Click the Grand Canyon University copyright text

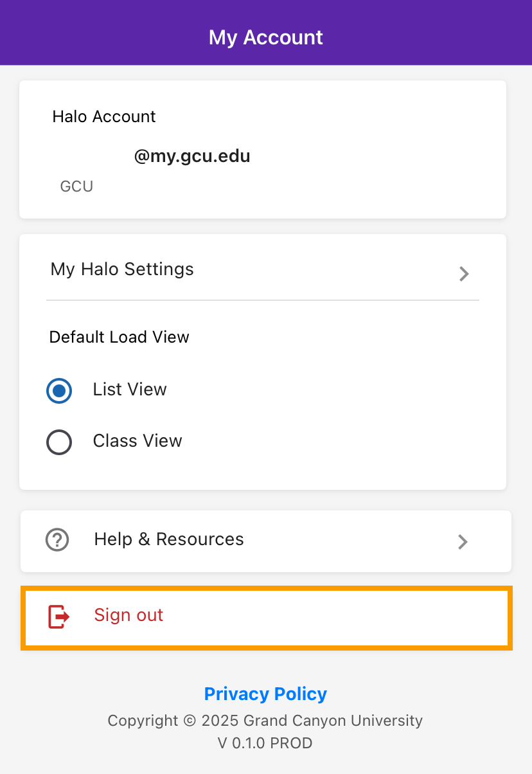click(265, 721)
